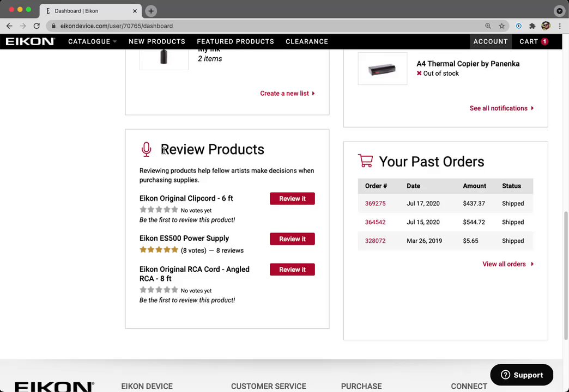Expand the Catalogue dropdown menu

click(x=92, y=41)
